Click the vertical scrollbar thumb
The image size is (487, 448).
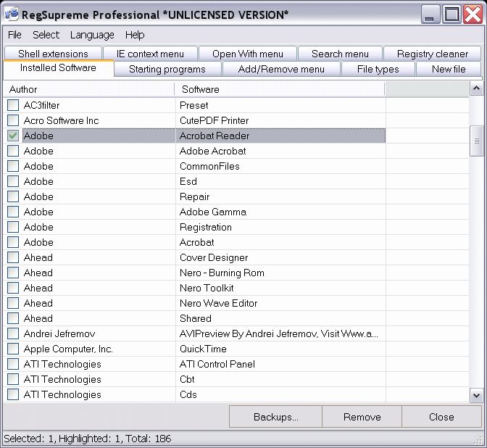pos(476,140)
